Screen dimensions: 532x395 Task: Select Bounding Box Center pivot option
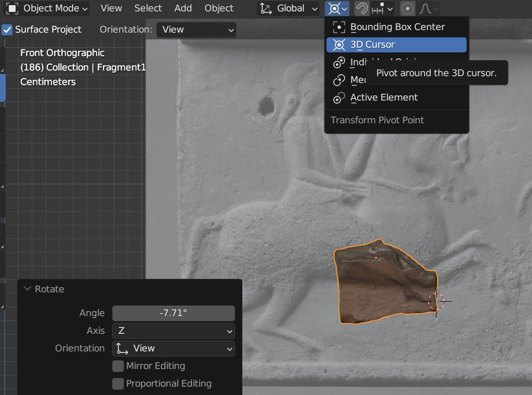397,27
